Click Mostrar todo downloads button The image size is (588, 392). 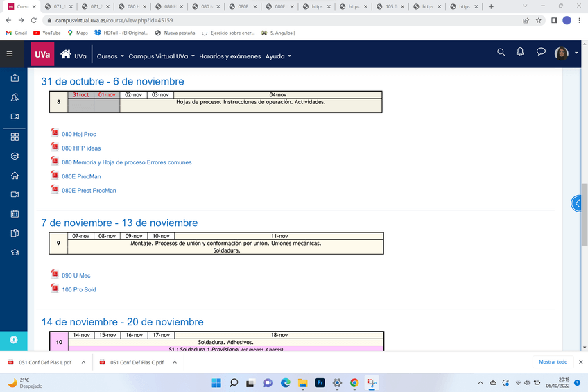coord(553,362)
